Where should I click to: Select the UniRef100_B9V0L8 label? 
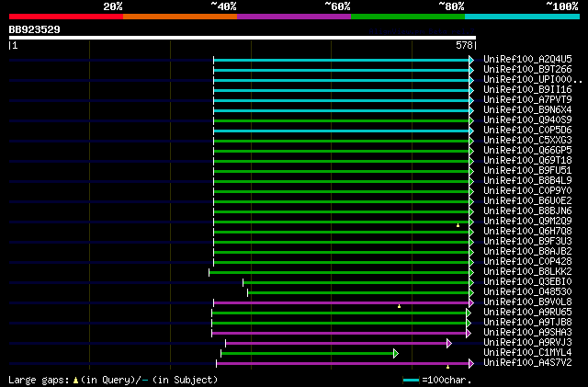click(527, 302)
